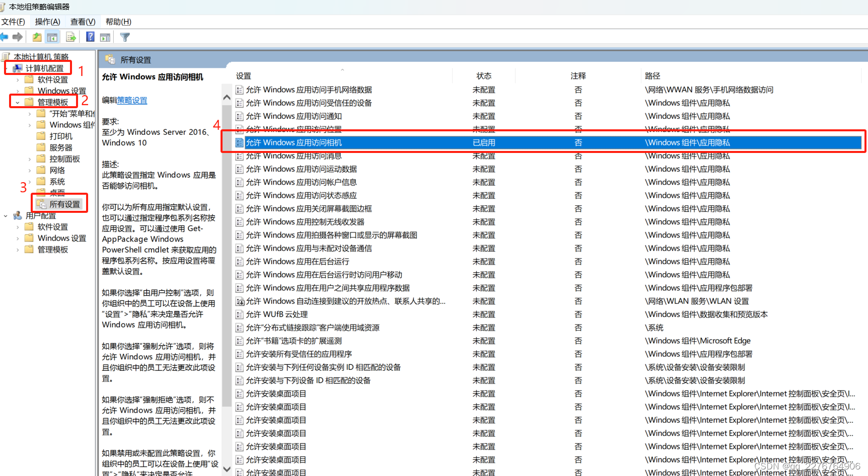Image resolution: width=868 pixels, height=476 pixels.
Task: Click policy icon beside 允许 WUfB 云处理
Action: click(x=240, y=314)
